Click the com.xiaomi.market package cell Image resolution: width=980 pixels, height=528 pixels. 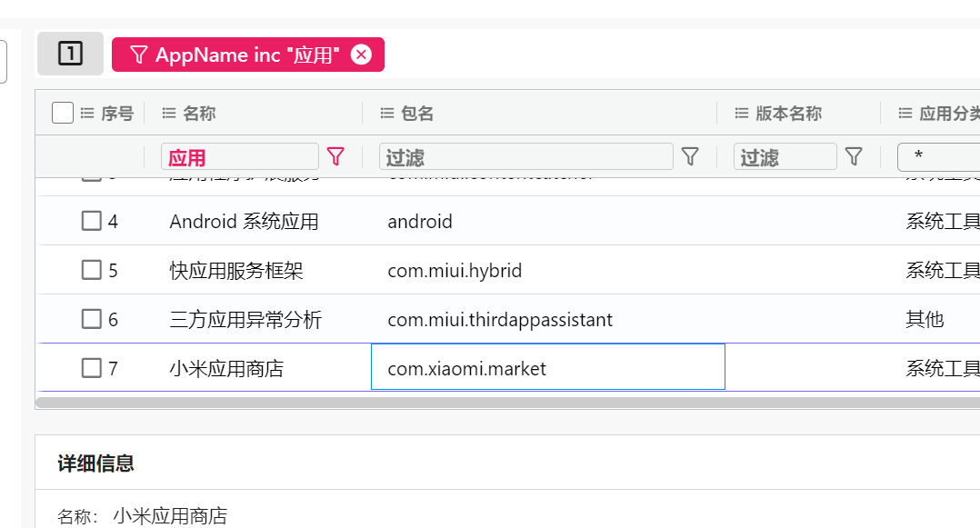click(548, 367)
